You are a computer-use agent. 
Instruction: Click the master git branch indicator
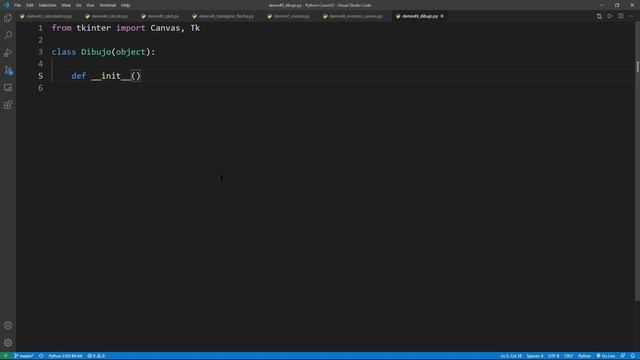(x=24, y=356)
